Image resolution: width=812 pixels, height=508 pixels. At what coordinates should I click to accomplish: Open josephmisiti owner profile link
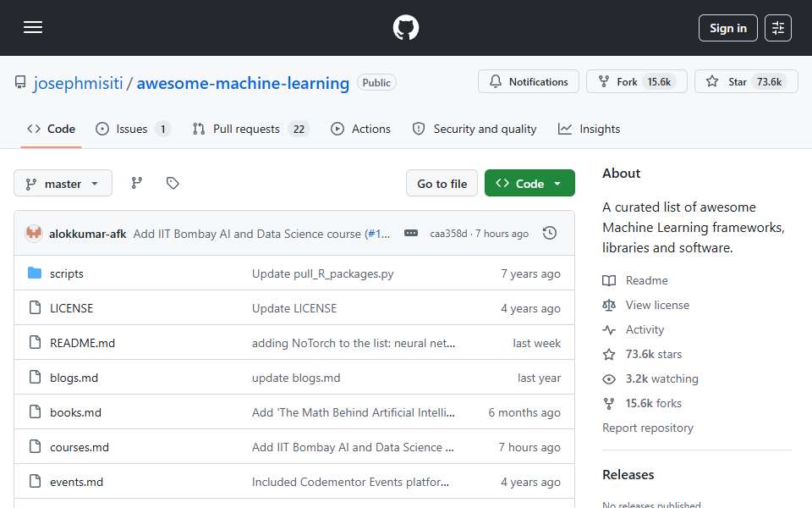pyautogui.click(x=78, y=83)
